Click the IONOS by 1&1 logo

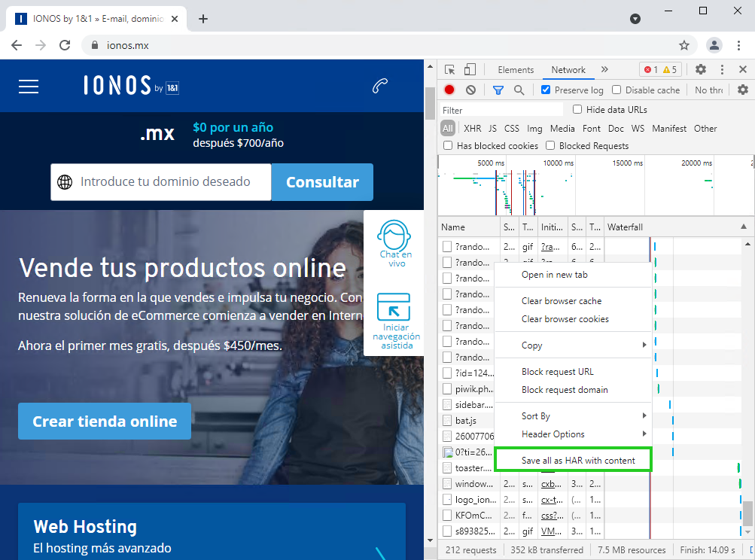click(x=131, y=86)
